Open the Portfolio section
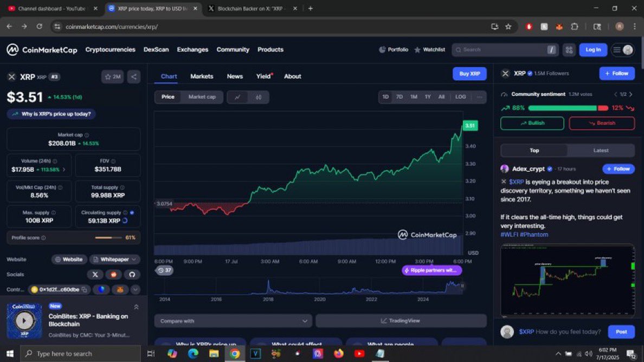Viewport: 644px width, 362px height. [x=393, y=49]
